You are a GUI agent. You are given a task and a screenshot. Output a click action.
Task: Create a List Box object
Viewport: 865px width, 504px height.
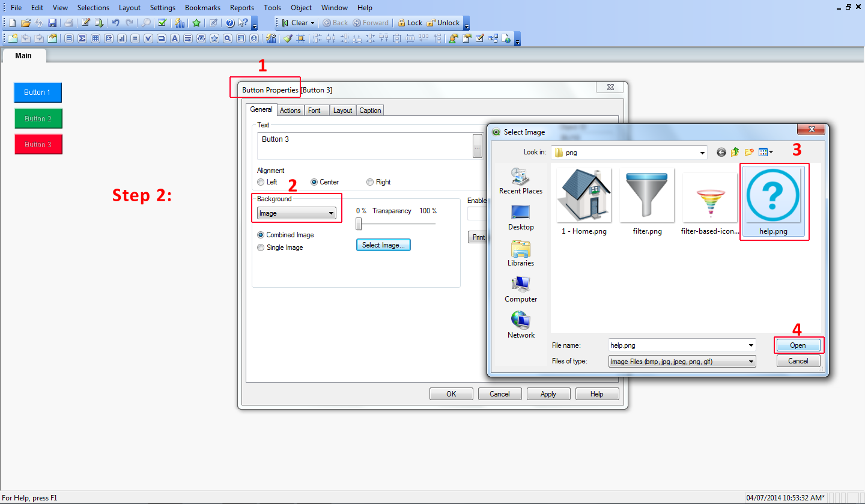pyautogui.click(x=68, y=38)
